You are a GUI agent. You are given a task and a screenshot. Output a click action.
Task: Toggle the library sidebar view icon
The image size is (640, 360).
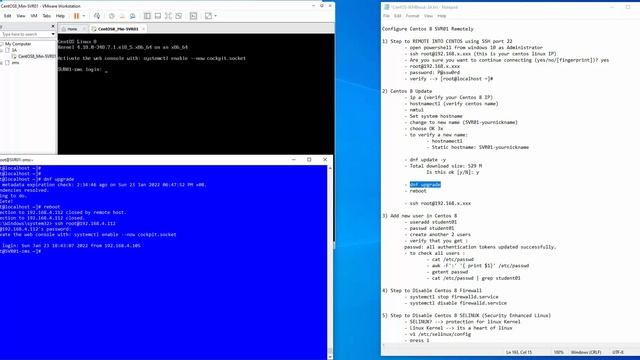(x=147, y=16)
